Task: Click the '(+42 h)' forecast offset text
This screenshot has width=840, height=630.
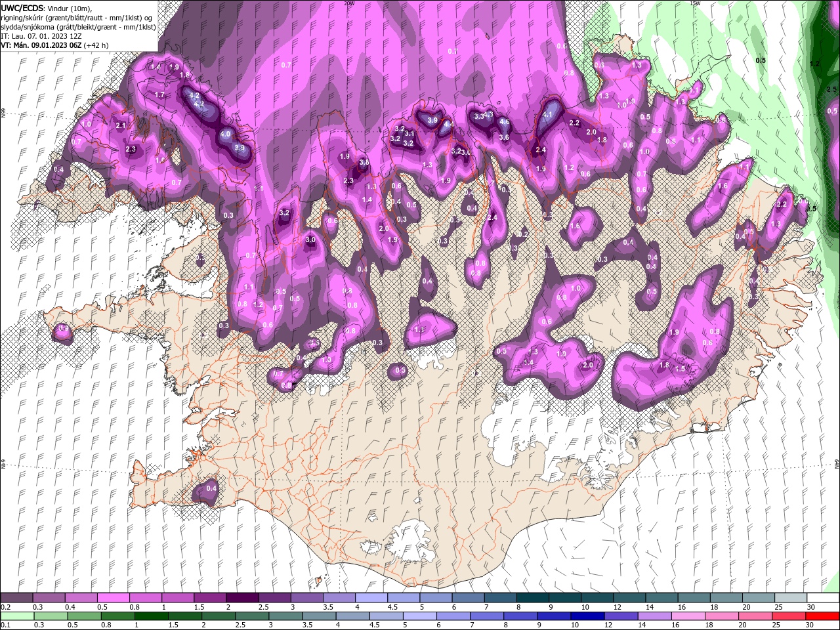Action: (96, 45)
